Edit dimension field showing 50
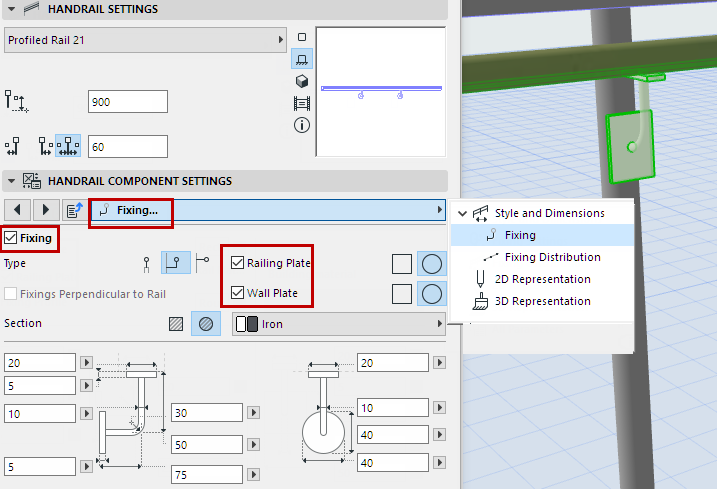The image size is (717, 489). [x=207, y=445]
